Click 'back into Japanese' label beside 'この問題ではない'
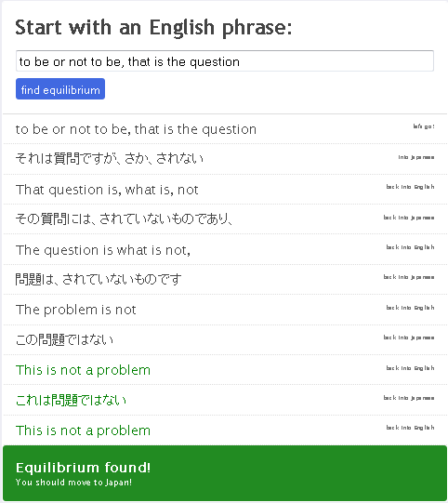 pos(409,338)
